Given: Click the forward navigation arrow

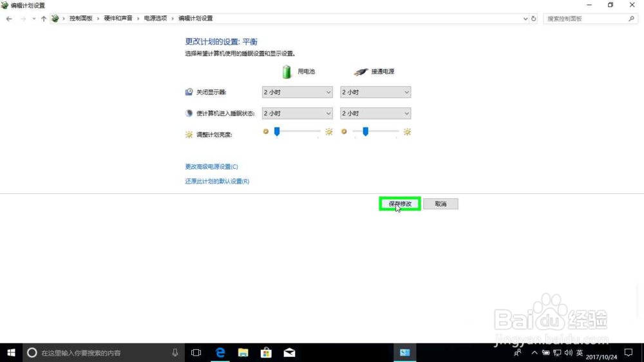Looking at the screenshot, I should pos(23,19).
